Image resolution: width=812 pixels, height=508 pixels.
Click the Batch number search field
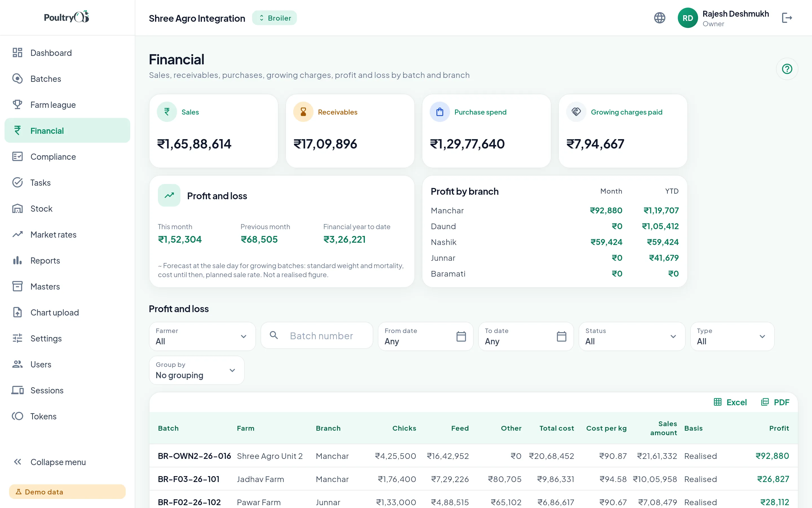(317, 336)
